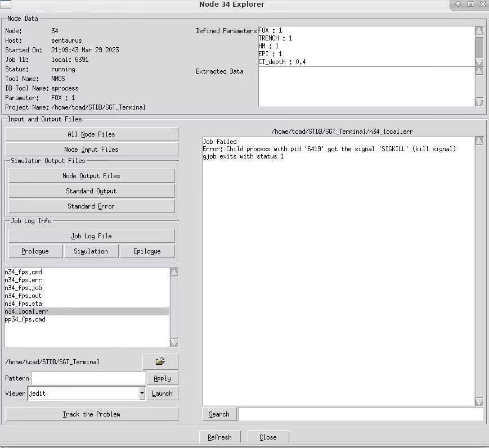Select pp34_fps.cmd in the file list
489x448 pixels.
click(x=87, y=319)
